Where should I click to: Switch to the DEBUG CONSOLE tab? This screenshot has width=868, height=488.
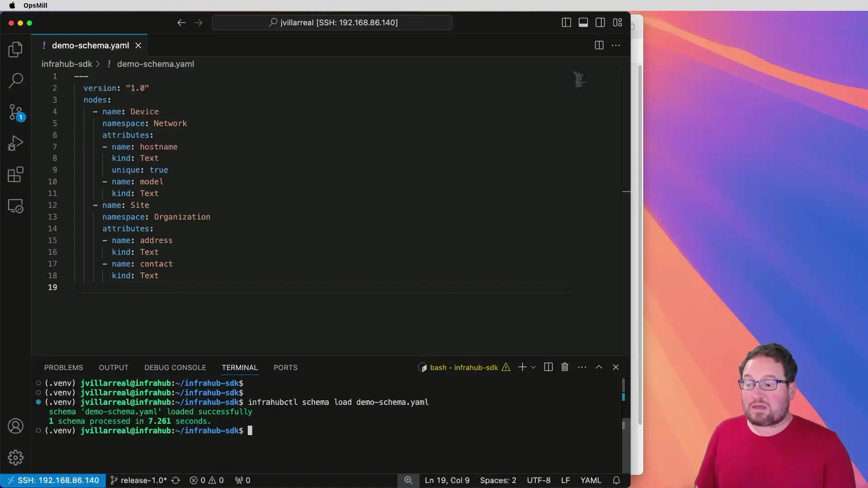tap(175, 367)
